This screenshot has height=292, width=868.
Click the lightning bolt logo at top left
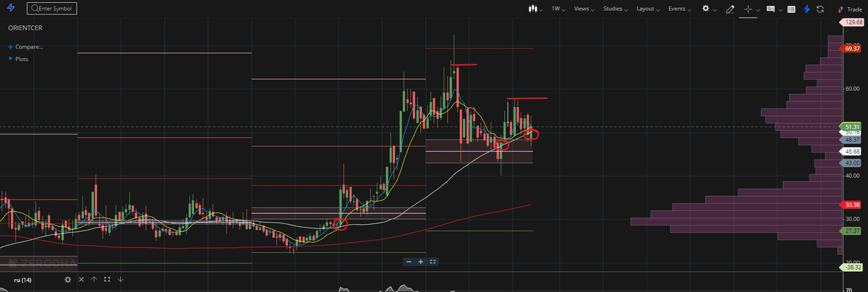(9, 9)
